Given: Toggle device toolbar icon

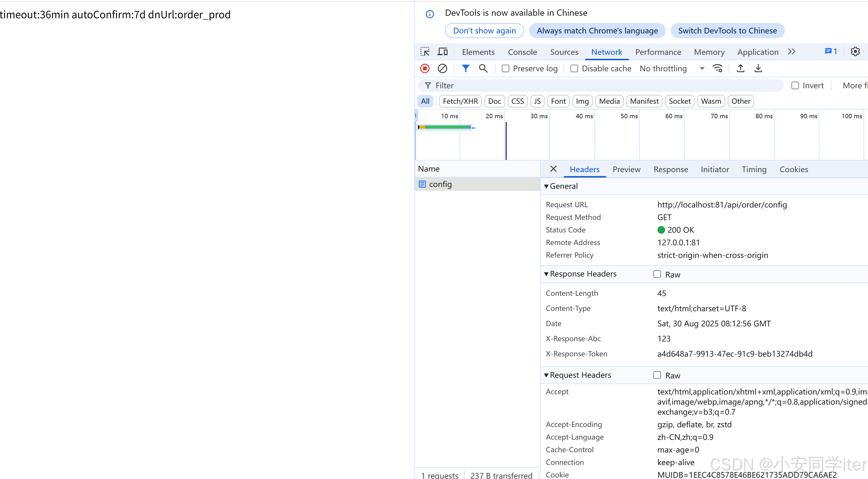Looking at the screenshot, I should [x=443, y=52].
